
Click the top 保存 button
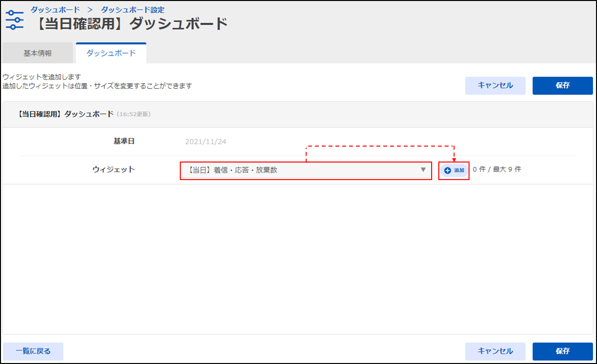point(562,85)
